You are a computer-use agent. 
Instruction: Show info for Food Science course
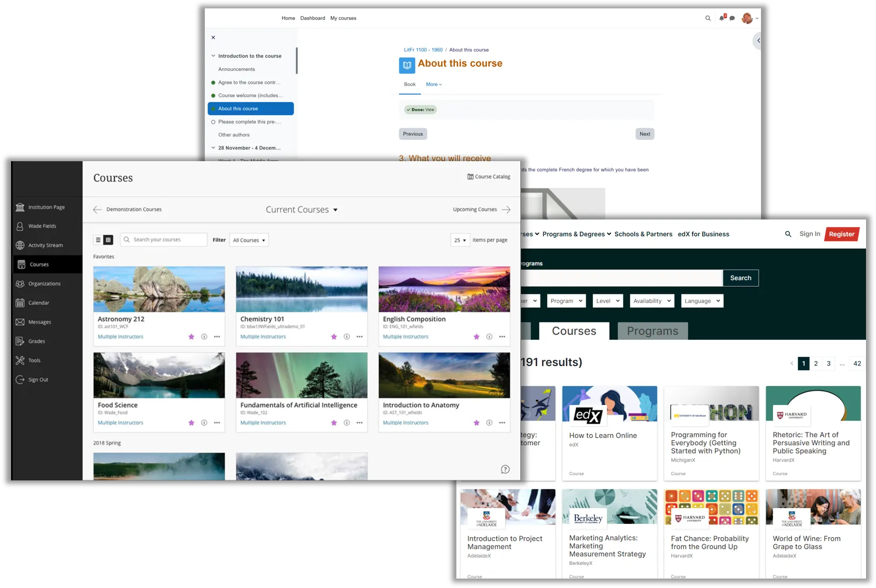click(x=204, y=423)
